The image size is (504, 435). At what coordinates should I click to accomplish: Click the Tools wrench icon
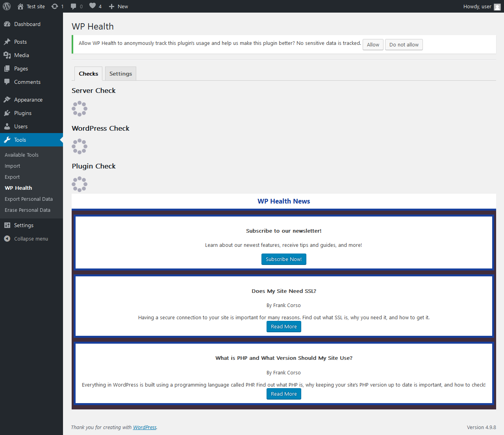click(x=7, y=140)
